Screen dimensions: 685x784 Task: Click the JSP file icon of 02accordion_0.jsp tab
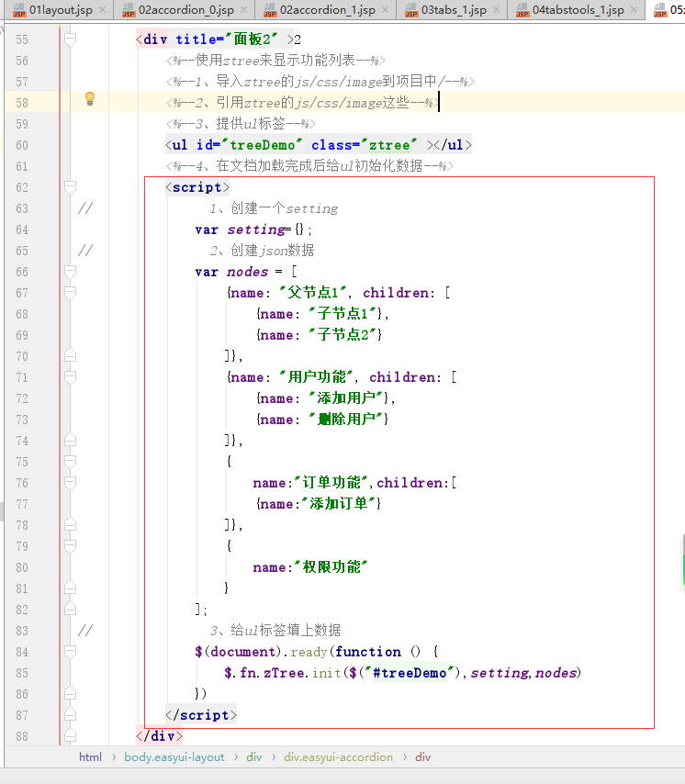tap(129, 10)
